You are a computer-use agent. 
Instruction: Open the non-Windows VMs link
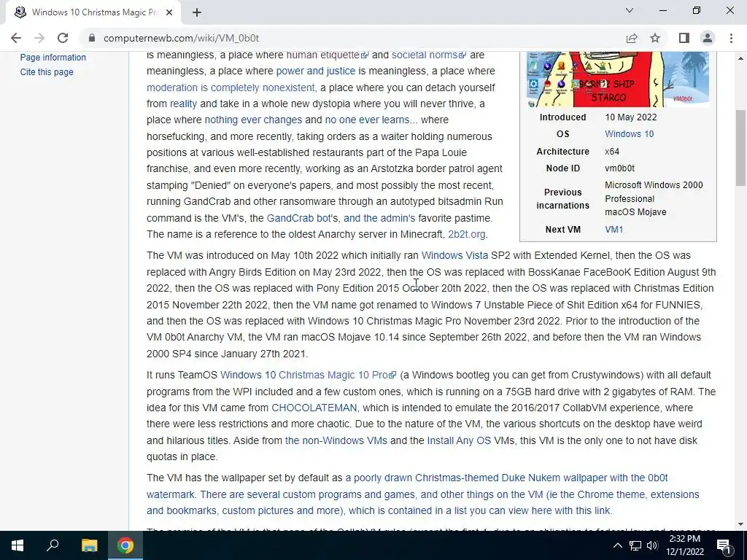[x=336, y=440]
